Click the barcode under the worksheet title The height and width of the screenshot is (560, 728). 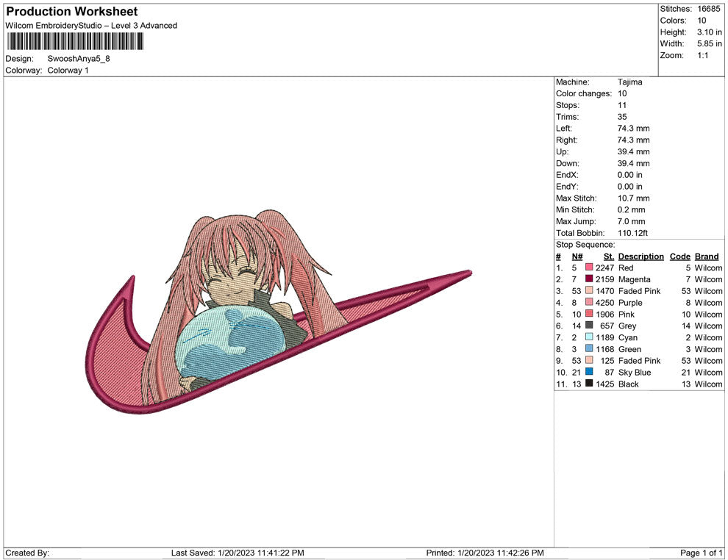(75, 42)
